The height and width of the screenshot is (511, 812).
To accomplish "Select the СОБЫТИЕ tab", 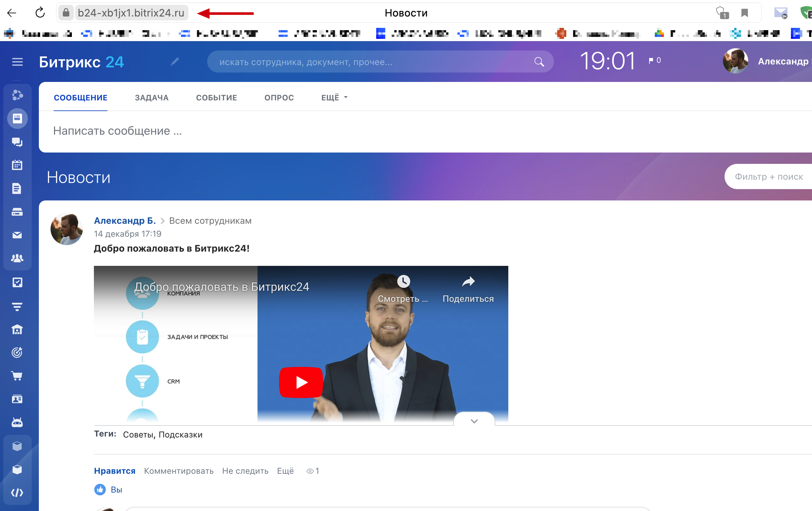I will 217,97.
